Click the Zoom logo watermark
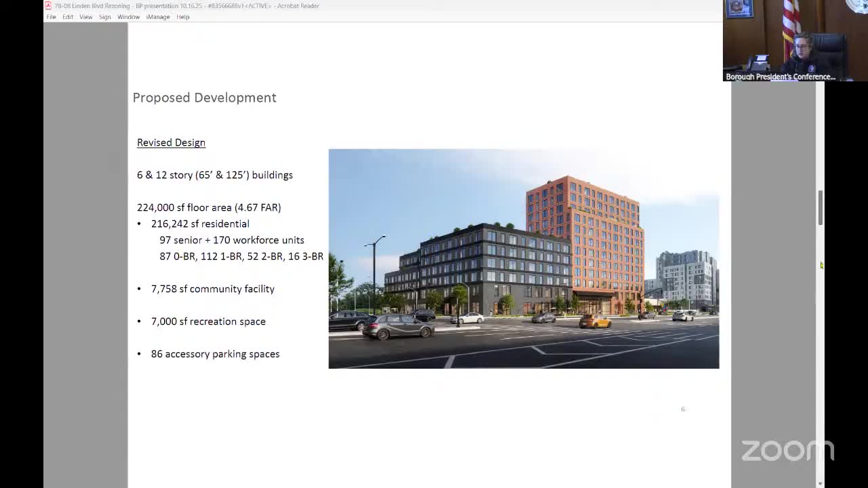This screenshot has height=488, width=868. tap(787, 451)
